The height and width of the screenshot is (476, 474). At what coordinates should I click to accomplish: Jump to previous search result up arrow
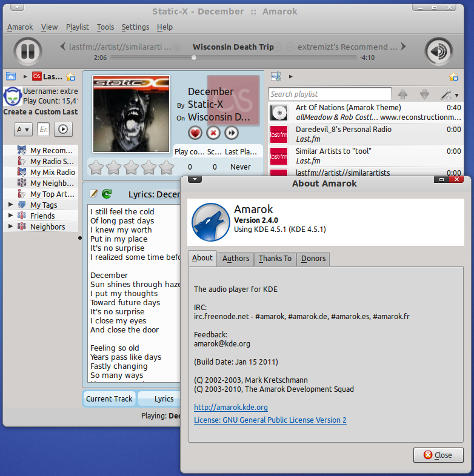point(402,94)
